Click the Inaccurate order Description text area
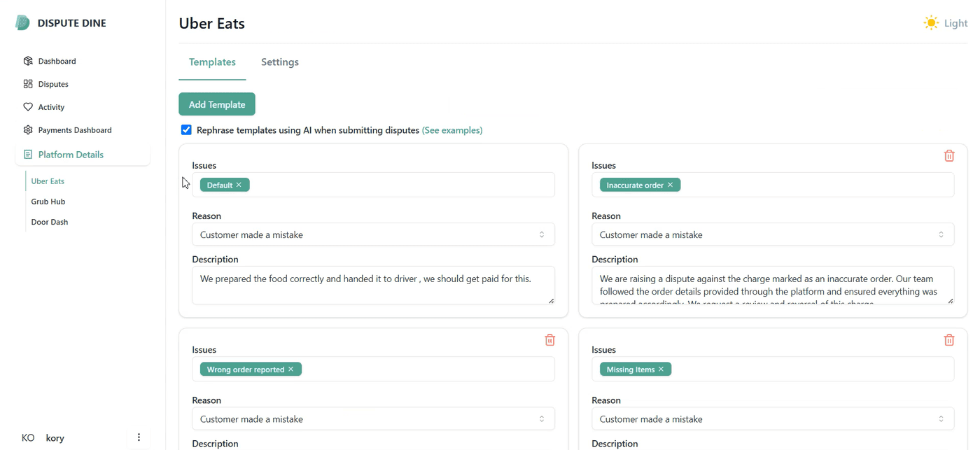The image size is (980, 450). (x=773, y=285)
